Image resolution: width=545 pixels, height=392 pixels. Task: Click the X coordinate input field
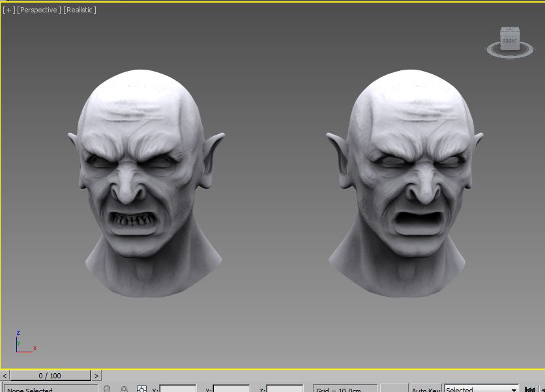(178, 389)
